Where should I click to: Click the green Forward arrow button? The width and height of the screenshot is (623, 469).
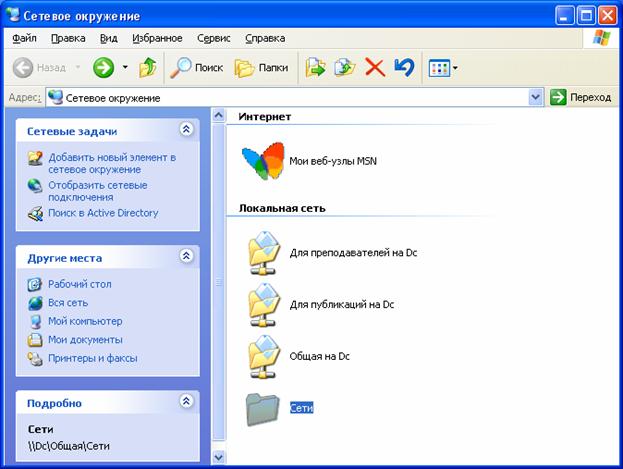pos(103,68)
